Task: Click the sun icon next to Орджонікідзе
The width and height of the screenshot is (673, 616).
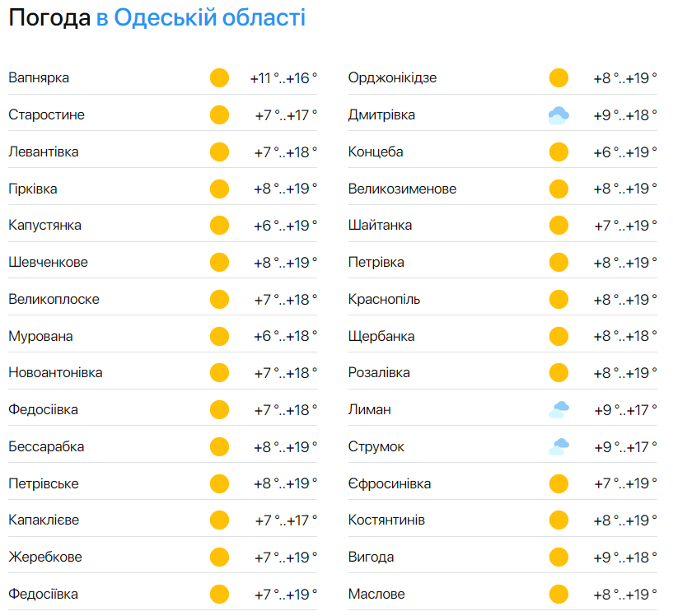Action: coord(558,78)
